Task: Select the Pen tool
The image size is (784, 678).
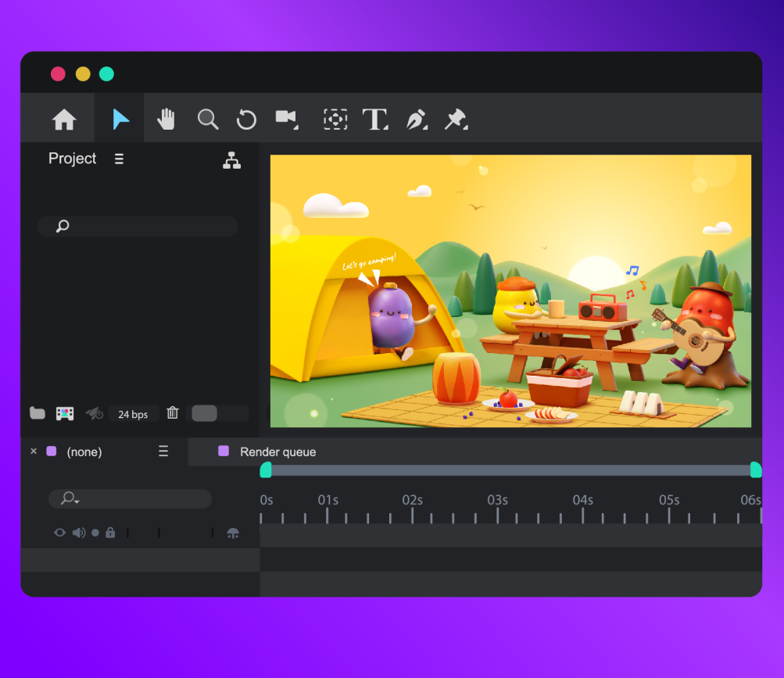Action: 416,119
